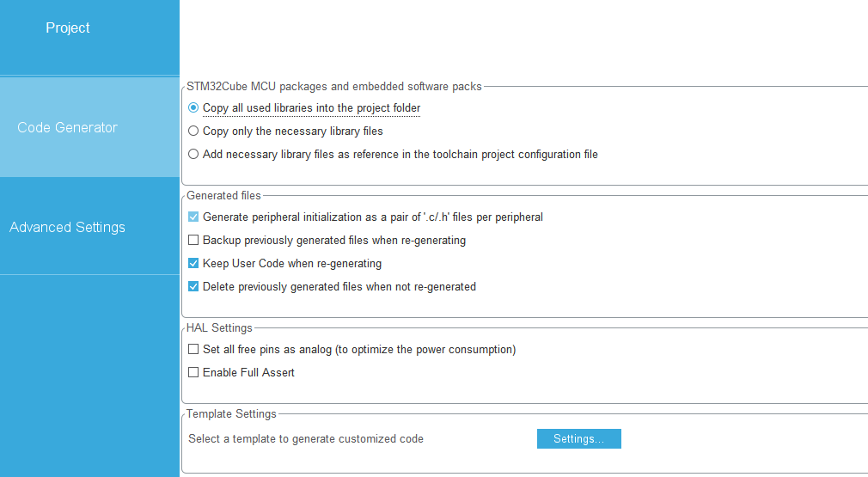
Task: Select add library files as reference option
Action: [193, 155]
